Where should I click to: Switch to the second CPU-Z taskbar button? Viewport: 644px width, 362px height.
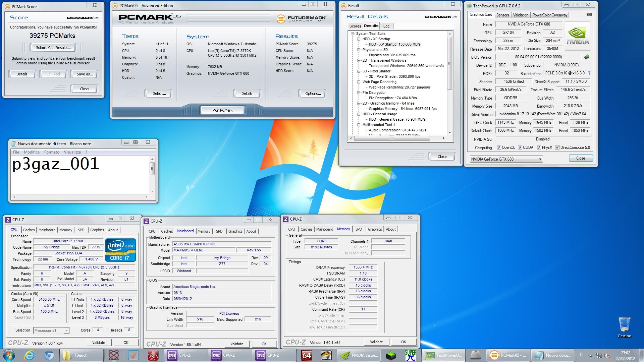point(230,355)
